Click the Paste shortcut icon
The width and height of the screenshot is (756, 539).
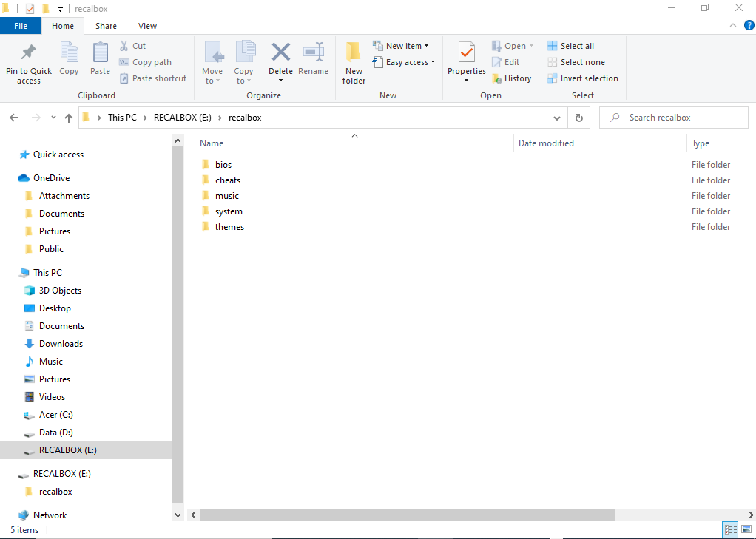(124, 78)
